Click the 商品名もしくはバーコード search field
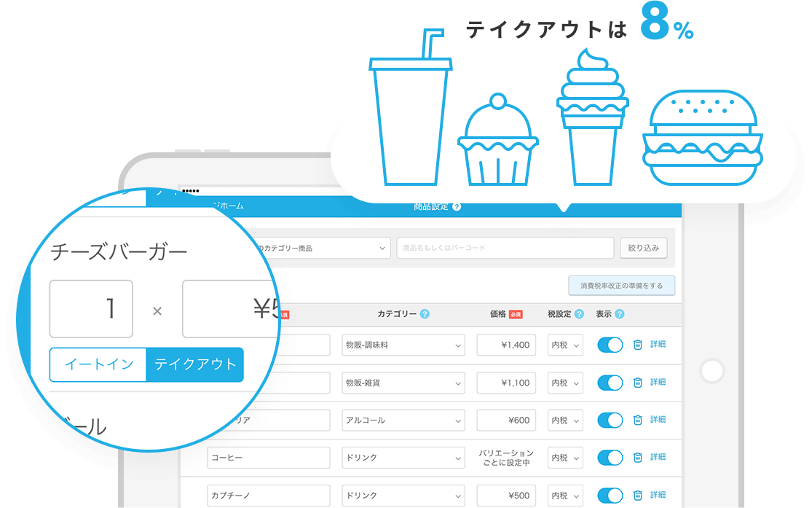Screen dimensions: 812x508 (x=505, y=249)
